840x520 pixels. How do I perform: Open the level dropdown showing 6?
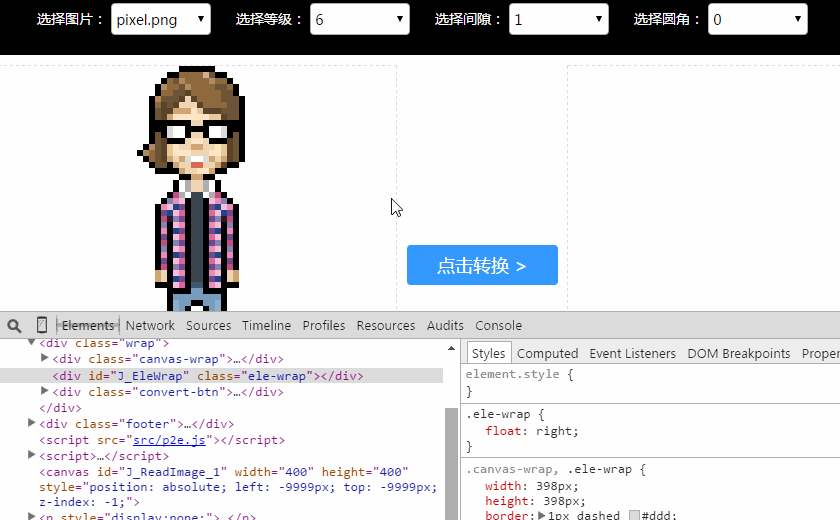(x=359, y=19)
